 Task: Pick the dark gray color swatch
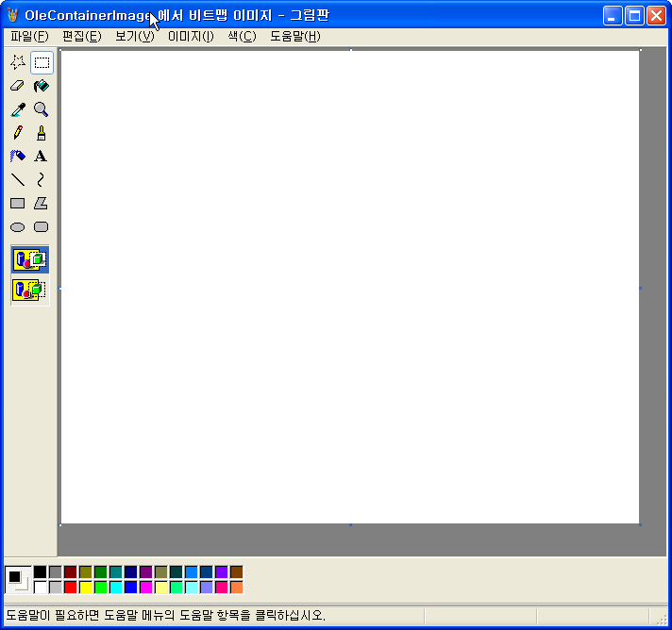56,572
